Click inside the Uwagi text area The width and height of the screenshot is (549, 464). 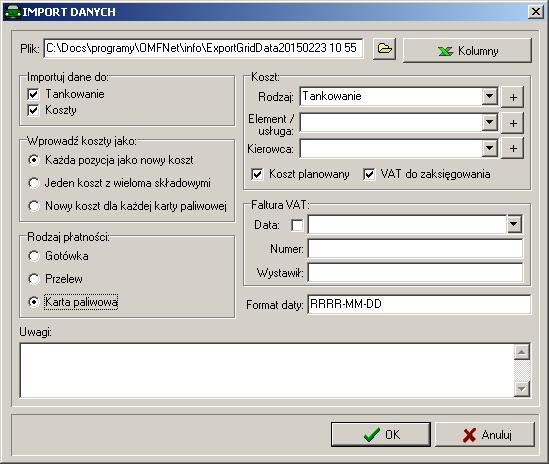click(267, 370)
